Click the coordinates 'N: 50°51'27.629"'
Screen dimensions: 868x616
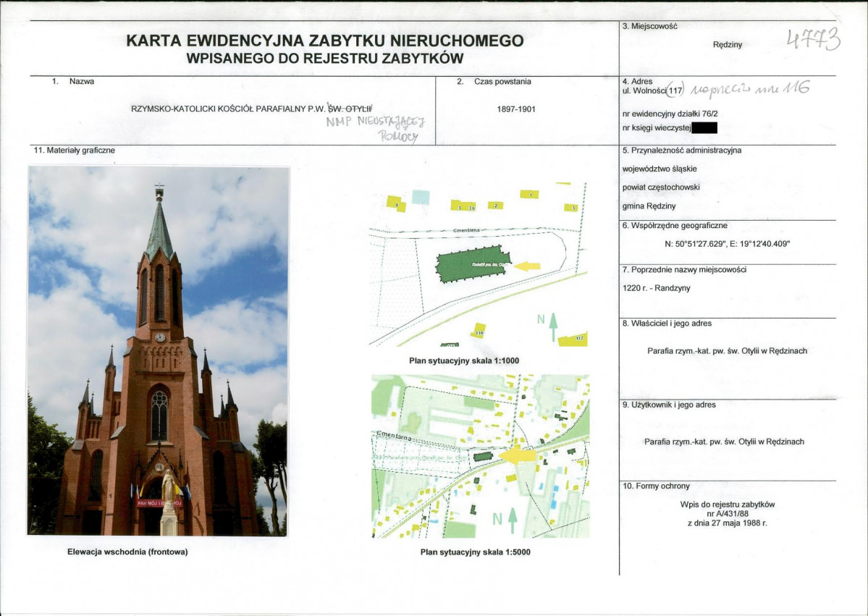695,243
